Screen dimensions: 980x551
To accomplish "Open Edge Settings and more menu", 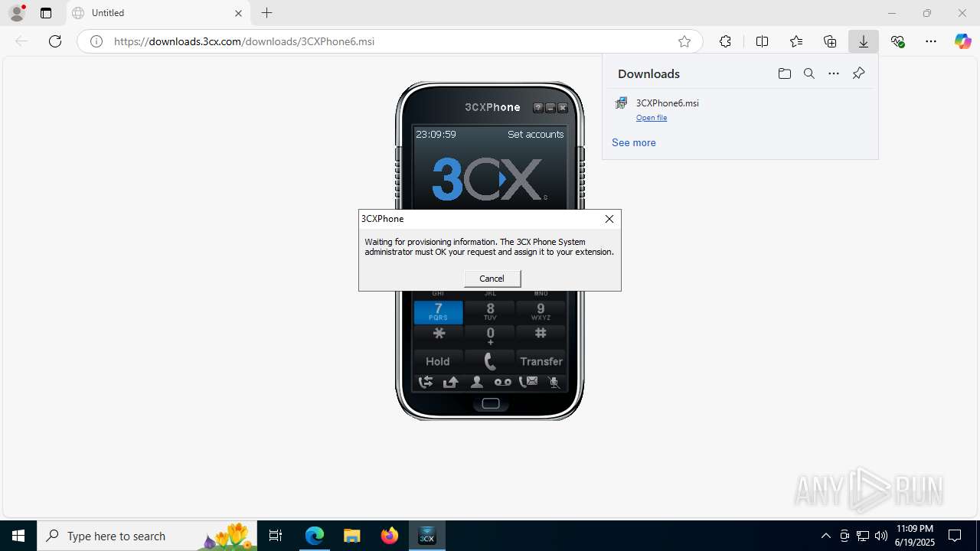I will (x=931, y=41).
